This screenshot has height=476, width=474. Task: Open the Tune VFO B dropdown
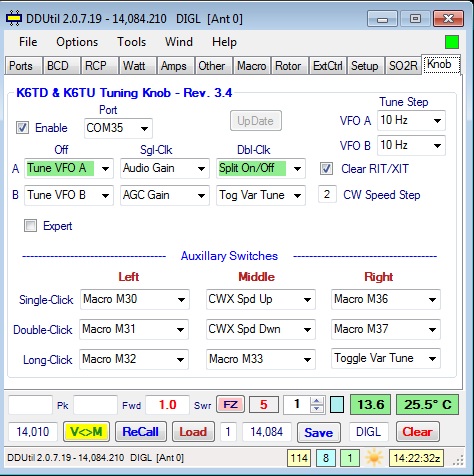[x=69, y=195]
